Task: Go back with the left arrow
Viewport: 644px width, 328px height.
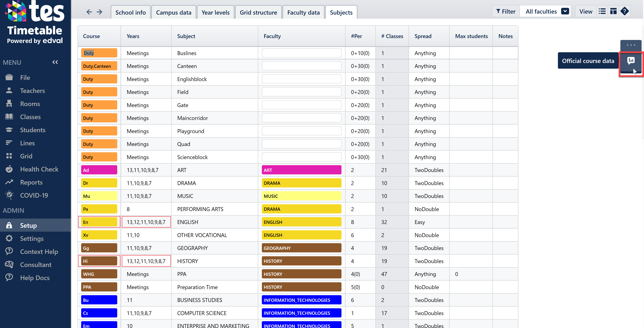Action: [89, 12]
